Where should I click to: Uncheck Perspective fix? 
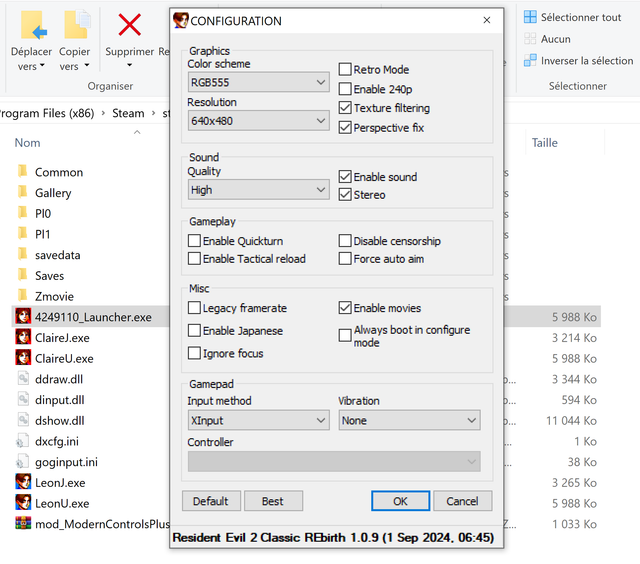[x=345, y=127]
